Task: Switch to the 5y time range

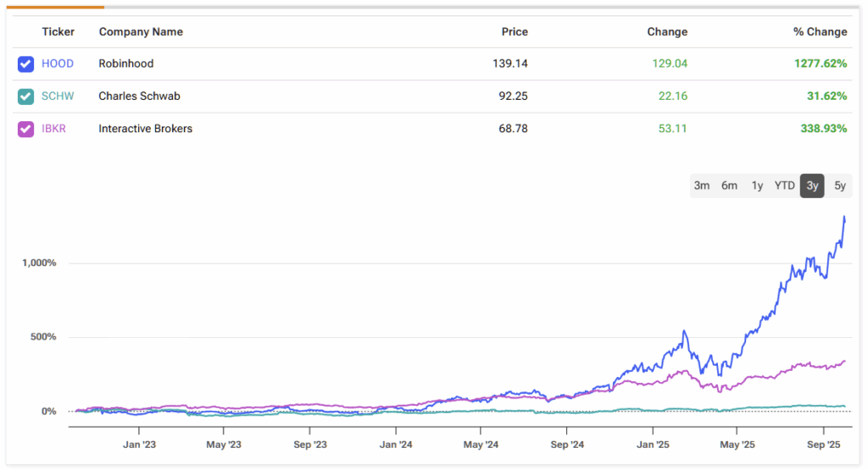Action: click(839, 185)
